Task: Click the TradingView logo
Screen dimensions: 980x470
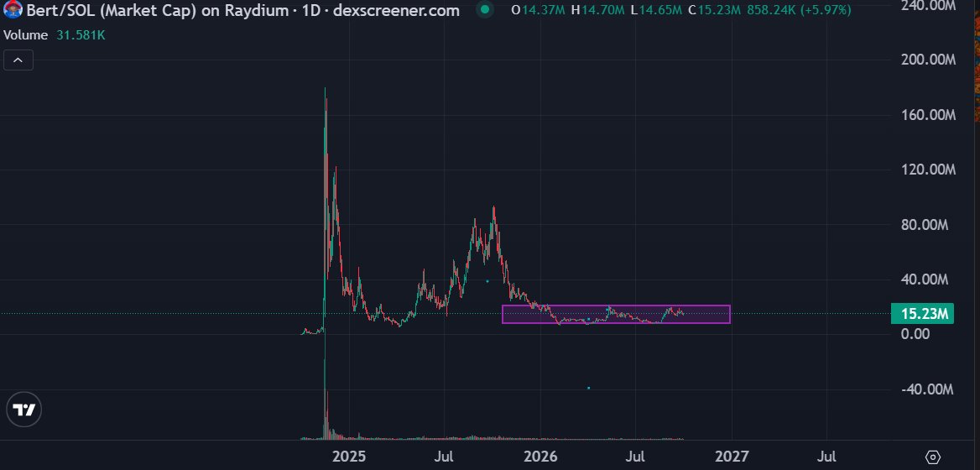Action: pos(24,410)
